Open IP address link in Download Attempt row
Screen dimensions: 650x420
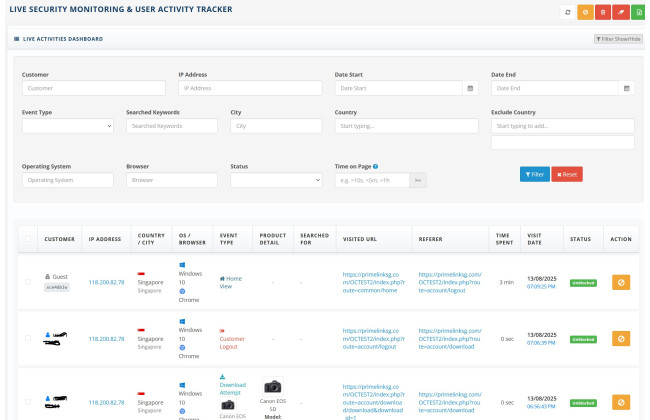pyautogui.click(x=106, y=402)
